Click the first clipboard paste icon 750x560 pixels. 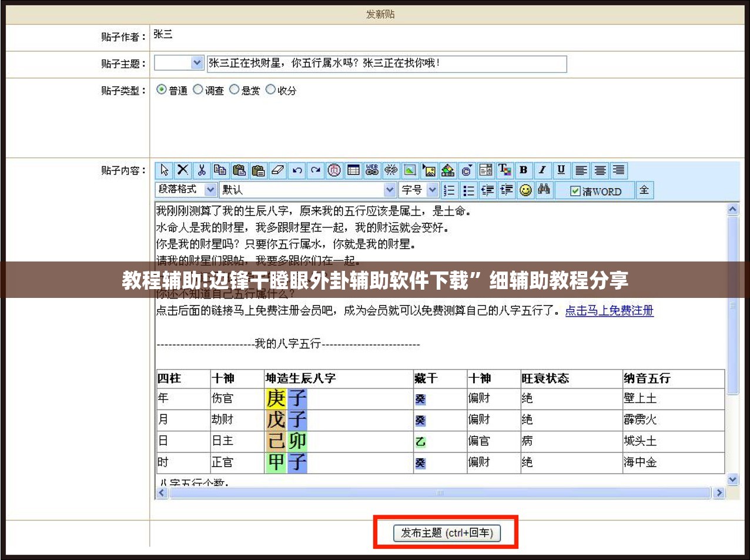click(x=239, y=170)
